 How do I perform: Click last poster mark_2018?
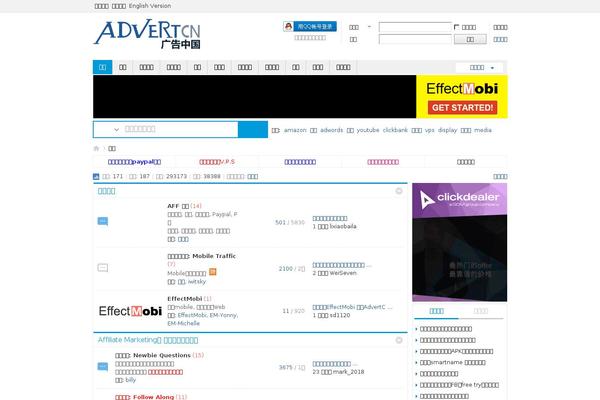(348, 372)
